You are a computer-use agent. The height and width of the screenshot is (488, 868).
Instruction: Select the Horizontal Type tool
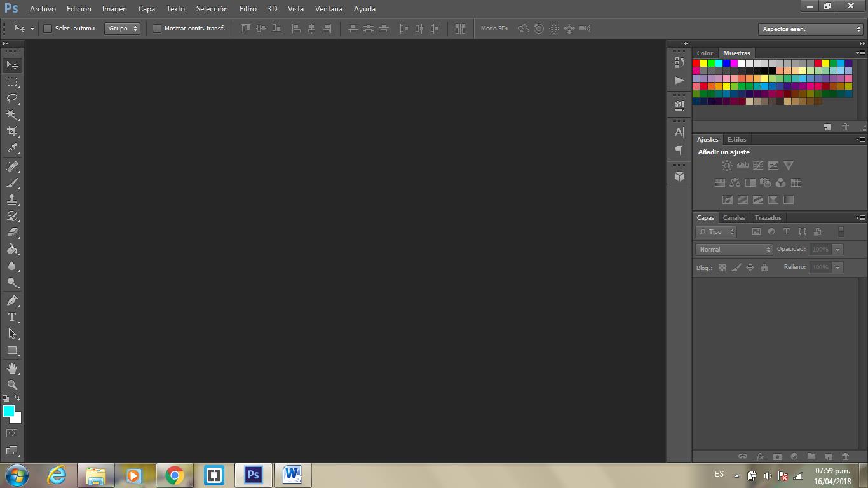point(12,317)
